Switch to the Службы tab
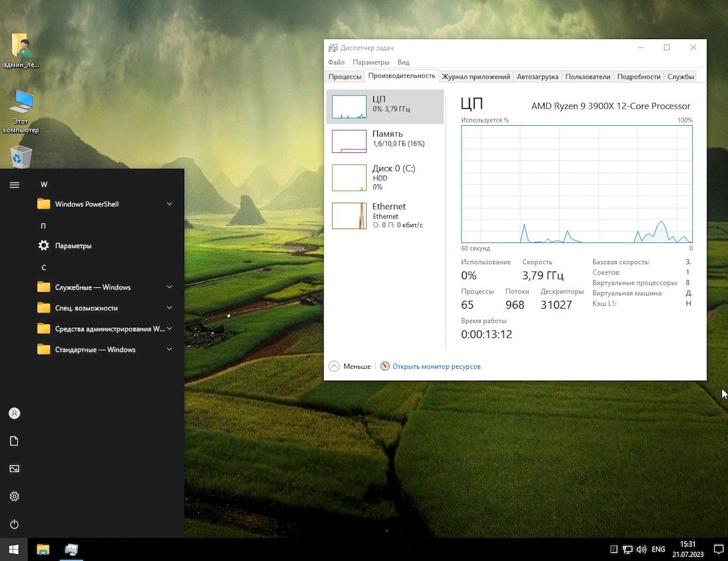Image resolution: width=728 pixels, height=561 pixels. 680,77
